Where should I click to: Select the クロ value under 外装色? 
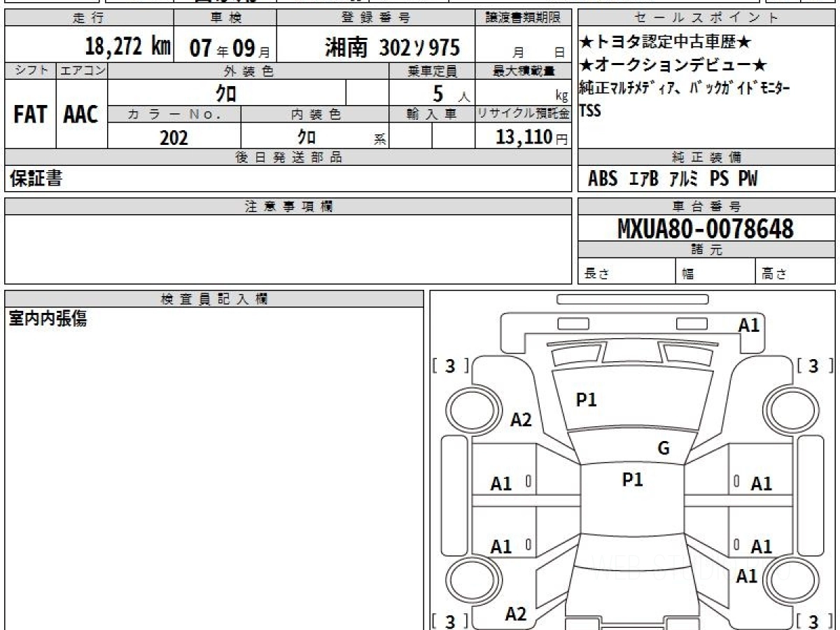(x=225, y=93)
